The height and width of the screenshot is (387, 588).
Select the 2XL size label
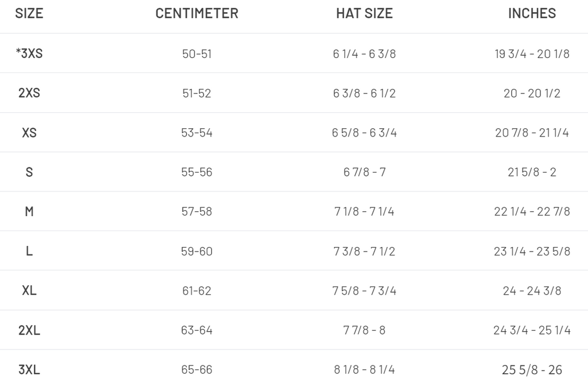29,330
